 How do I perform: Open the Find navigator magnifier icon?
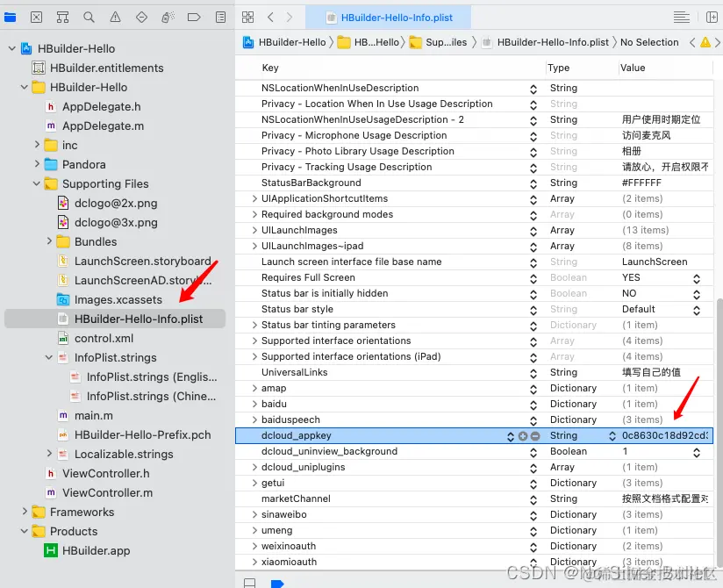[x=89, y=18]
